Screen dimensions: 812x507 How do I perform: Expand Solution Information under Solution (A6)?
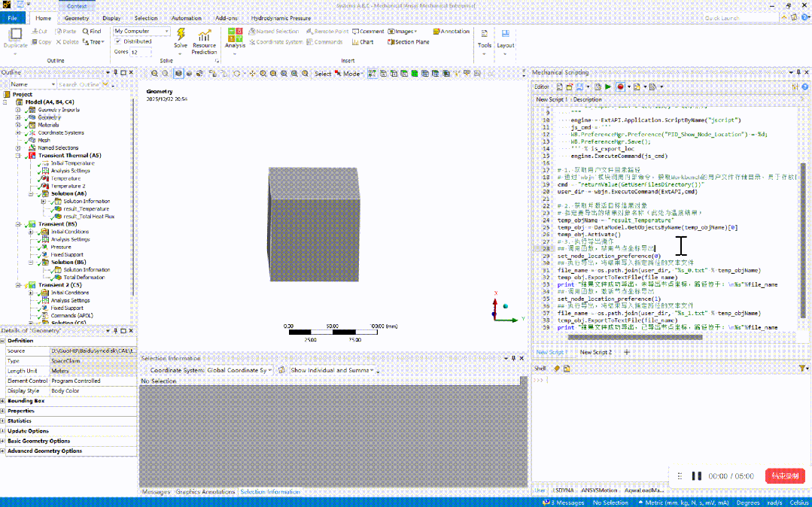pos(44,201)
